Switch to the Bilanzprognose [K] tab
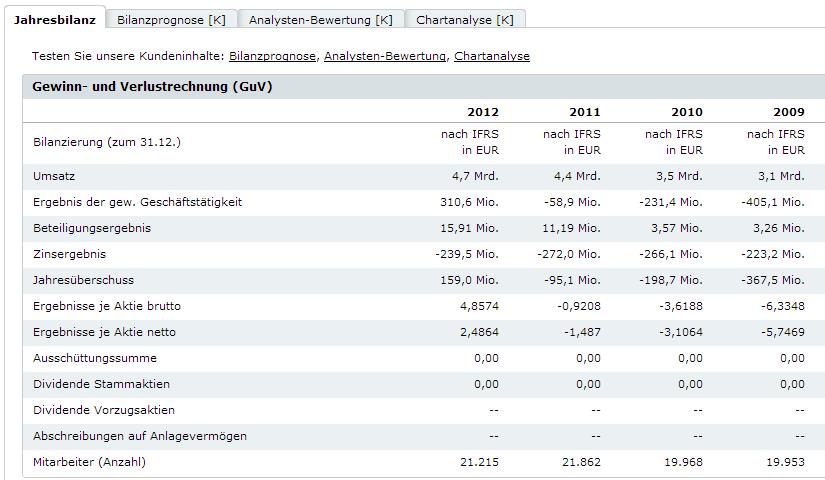The image size is (825, 480). pos(171,20)
